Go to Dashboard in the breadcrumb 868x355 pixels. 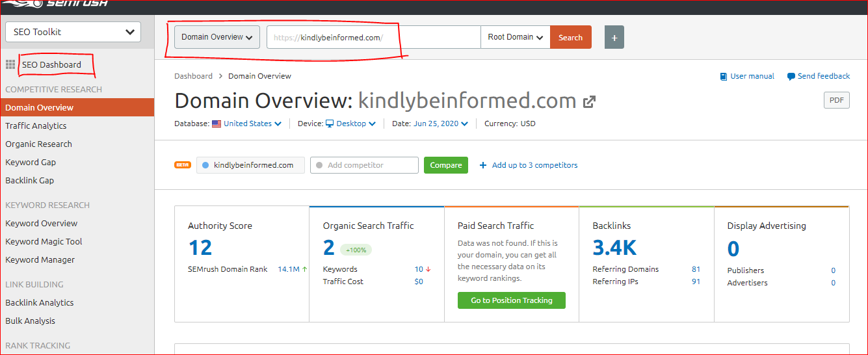[193, 76]
